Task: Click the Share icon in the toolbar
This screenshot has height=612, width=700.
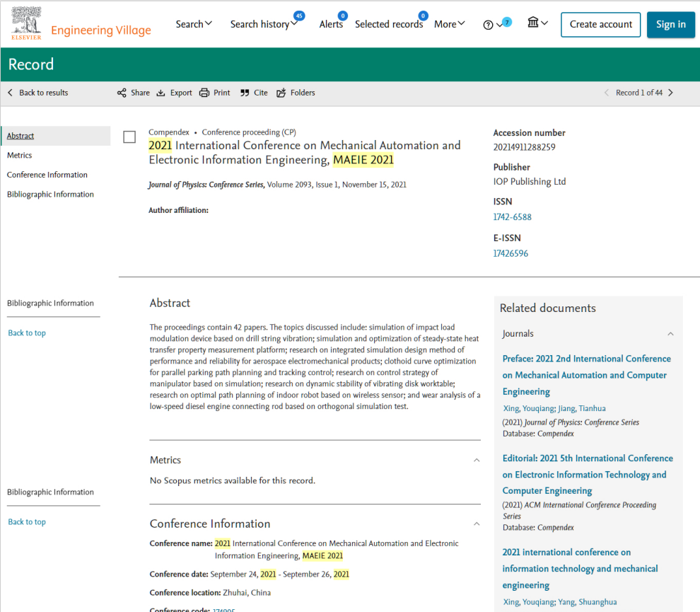Action: pyautogui.click(x=122, y=93)
